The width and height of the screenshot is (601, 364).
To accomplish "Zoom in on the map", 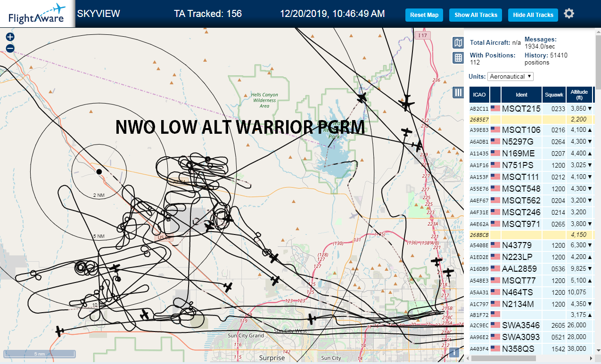I will [10, 37].
